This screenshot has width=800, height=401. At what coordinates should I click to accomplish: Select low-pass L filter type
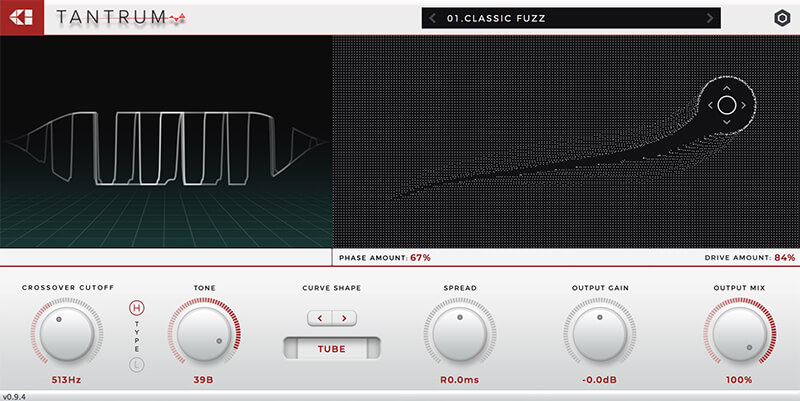pos(136,365)
